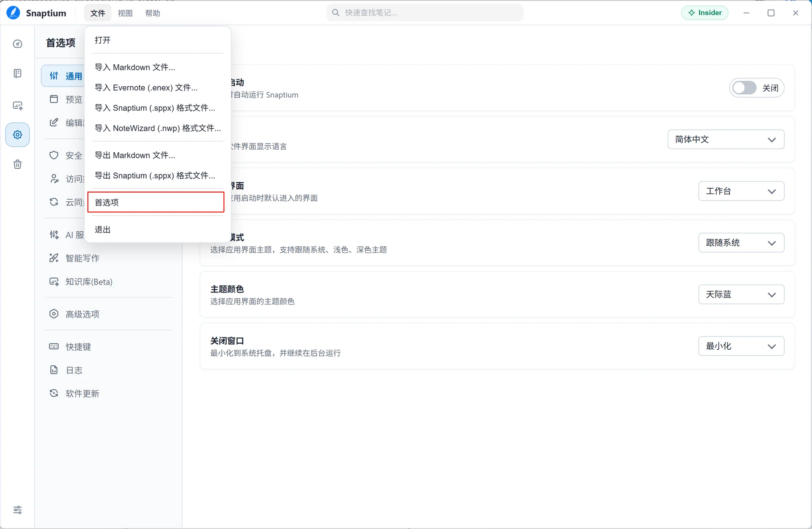Click the edit pencil icon beside 编辑
Viewport: 812px width, 529px height.
[54, 123]
